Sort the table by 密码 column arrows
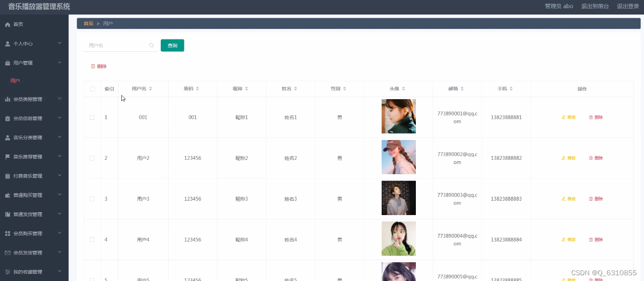This screenshot has height=281, width=644. pos(197,89)
